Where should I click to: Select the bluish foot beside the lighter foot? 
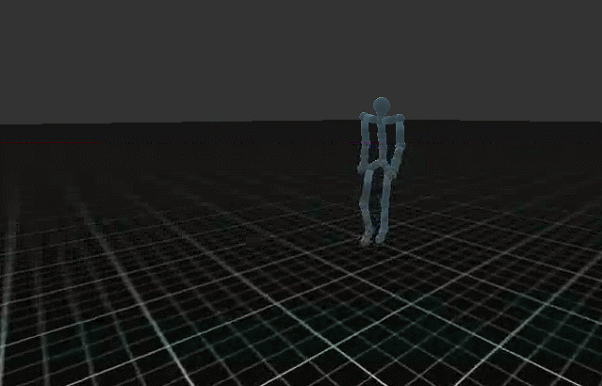click(x=380, y=238)
